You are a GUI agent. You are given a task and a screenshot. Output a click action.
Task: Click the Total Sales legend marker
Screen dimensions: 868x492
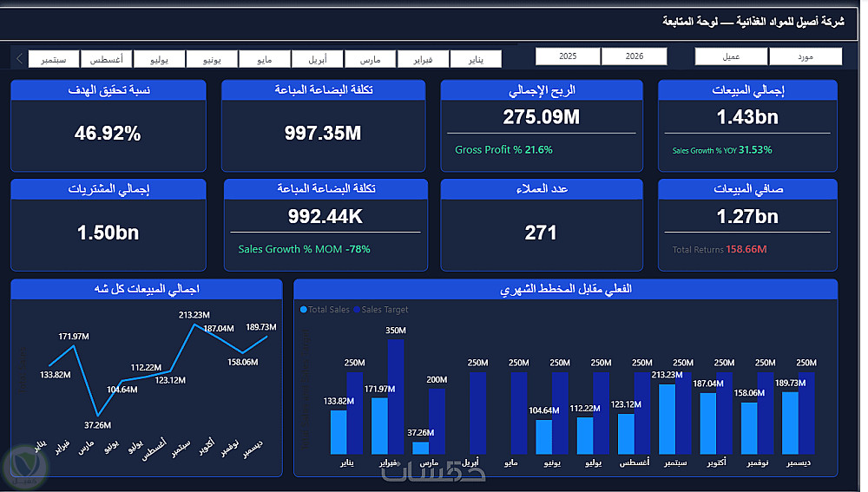[303, 310]
